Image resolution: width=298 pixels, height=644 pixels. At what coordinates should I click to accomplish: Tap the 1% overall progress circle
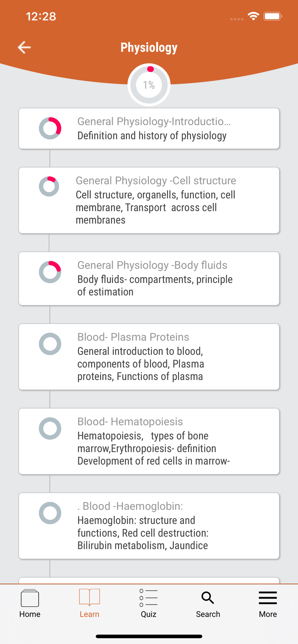(149, 85)
